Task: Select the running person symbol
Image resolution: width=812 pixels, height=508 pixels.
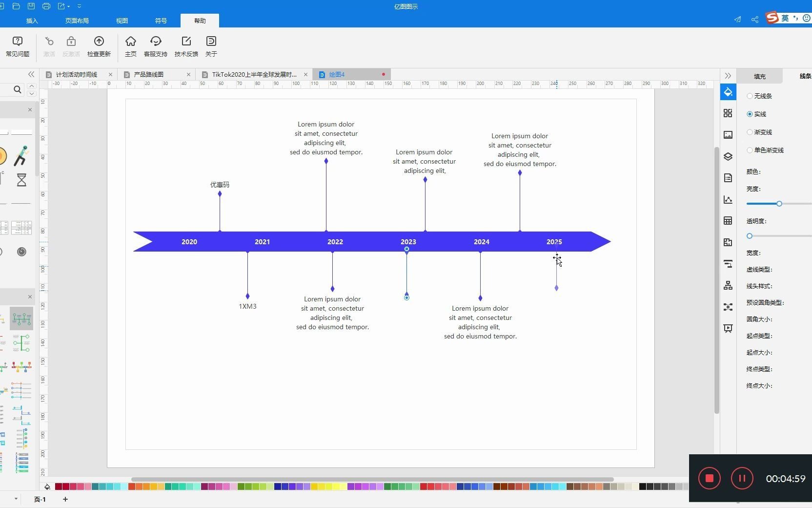Action: (x=21, y=156)
